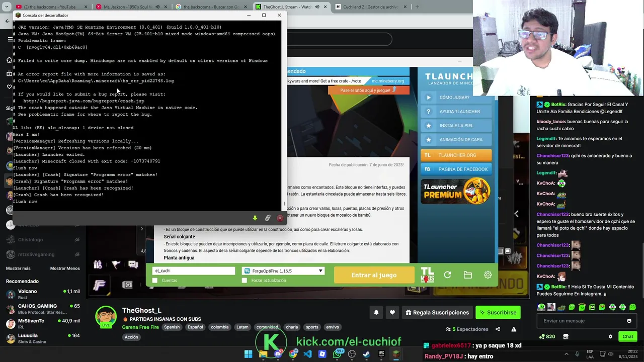Open the Minecraft block icon on taskbar
This screenshot has width=644, height=362.
point(396,354)
